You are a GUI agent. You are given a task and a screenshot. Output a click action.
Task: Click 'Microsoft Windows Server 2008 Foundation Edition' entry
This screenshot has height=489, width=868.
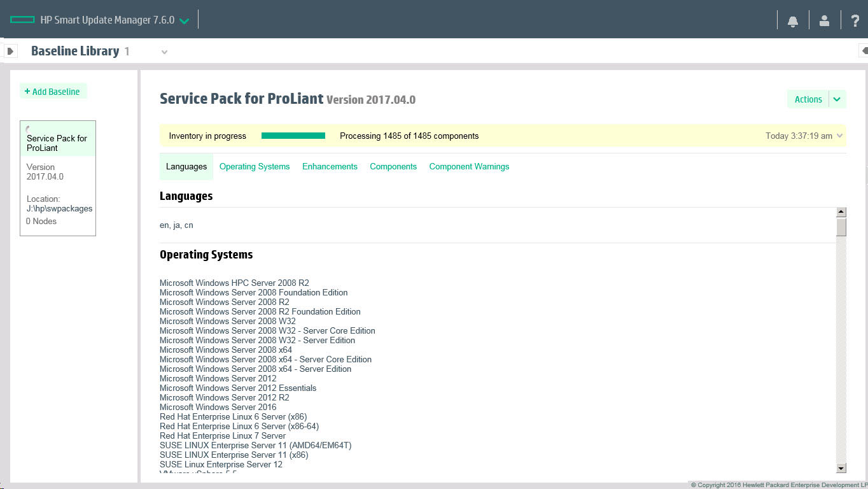pyautogui.click(x=254, y=292)
